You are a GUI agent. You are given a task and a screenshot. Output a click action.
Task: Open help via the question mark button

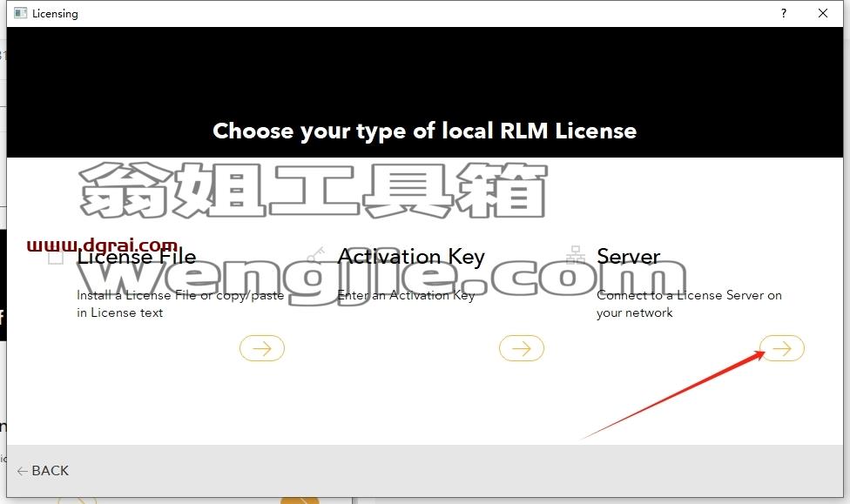pyautogui.click(x=783, y=13)
